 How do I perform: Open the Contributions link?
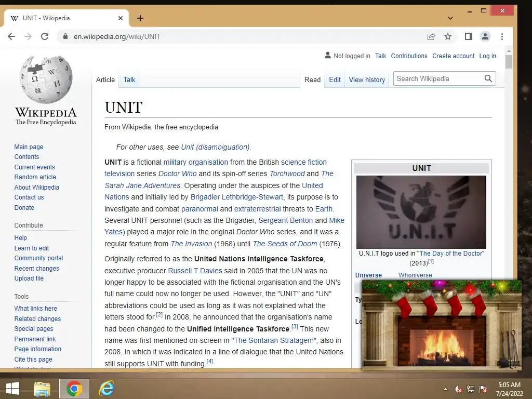pyautogui.click(x=409, y=56)
